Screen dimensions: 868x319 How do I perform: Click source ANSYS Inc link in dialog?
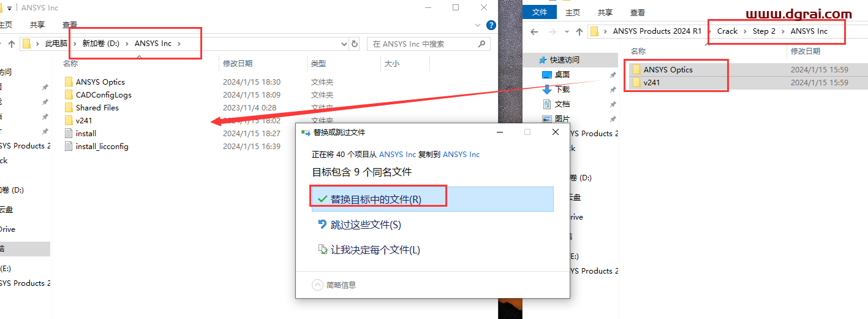398,155
